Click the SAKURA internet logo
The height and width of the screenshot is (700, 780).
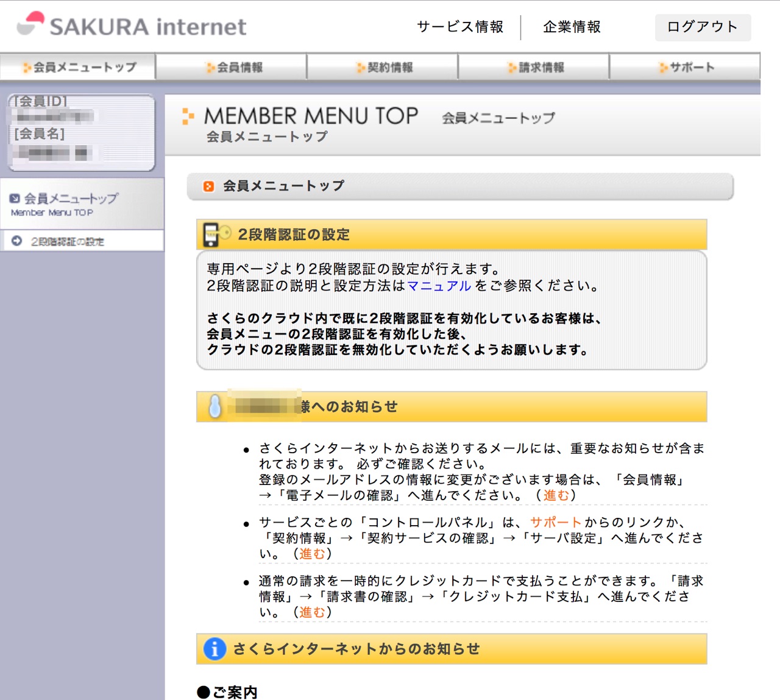(x=131, y=26)
